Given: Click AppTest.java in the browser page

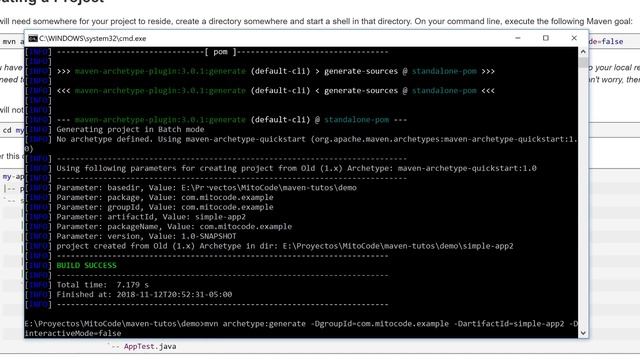Looking at the screenshot, I should [x=150, y=347].
